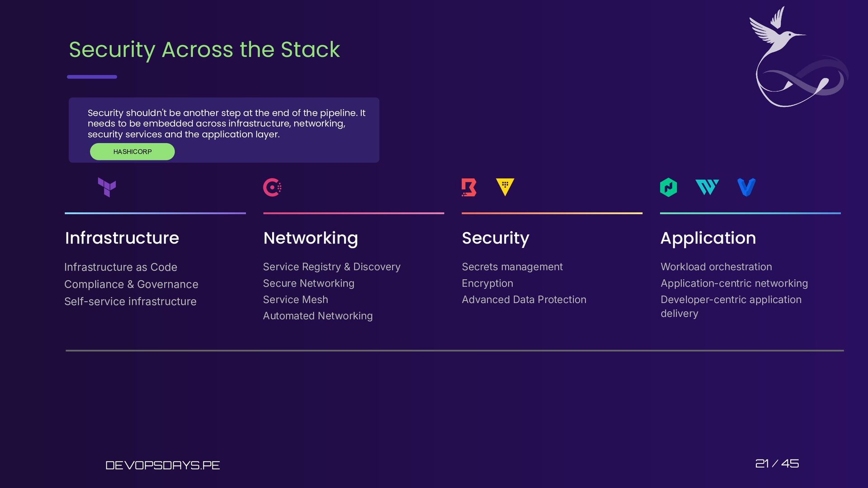Click the purple Terraform logo icon

click(107, 187)
